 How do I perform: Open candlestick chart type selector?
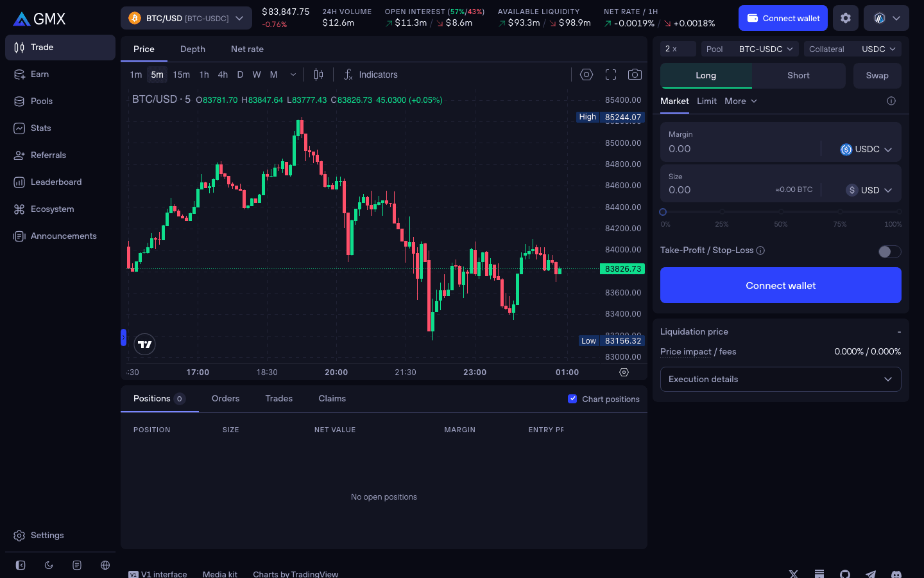point(318,74)
